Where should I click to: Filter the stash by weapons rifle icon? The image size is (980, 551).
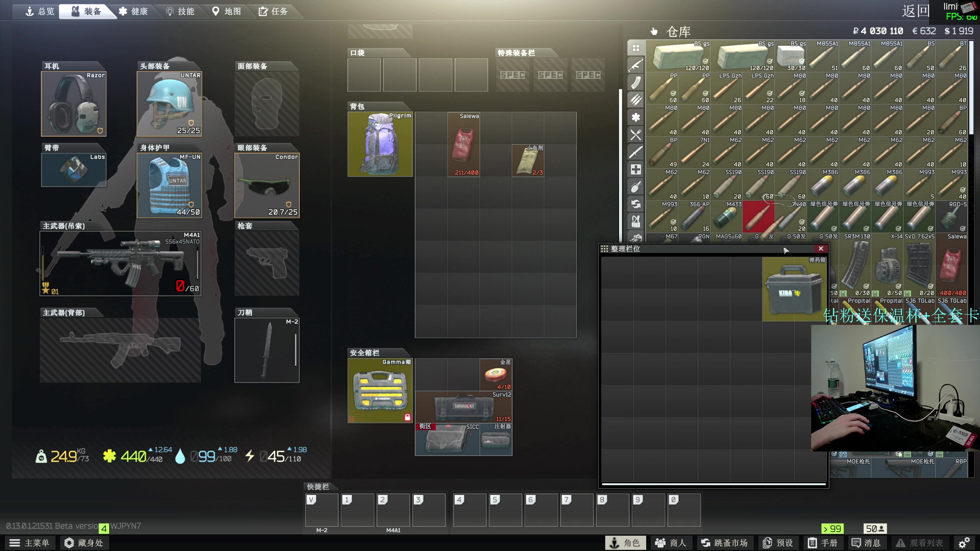(636, 65)
